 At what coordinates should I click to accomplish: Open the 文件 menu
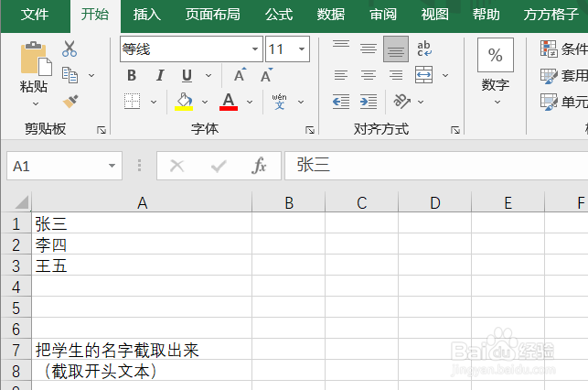(35, 15)
